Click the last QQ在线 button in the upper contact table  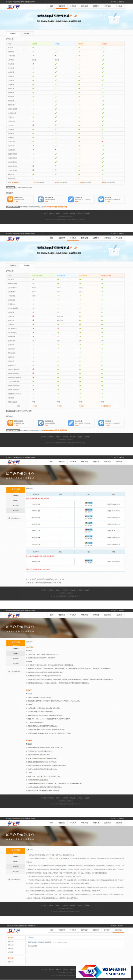pos(89,543)
